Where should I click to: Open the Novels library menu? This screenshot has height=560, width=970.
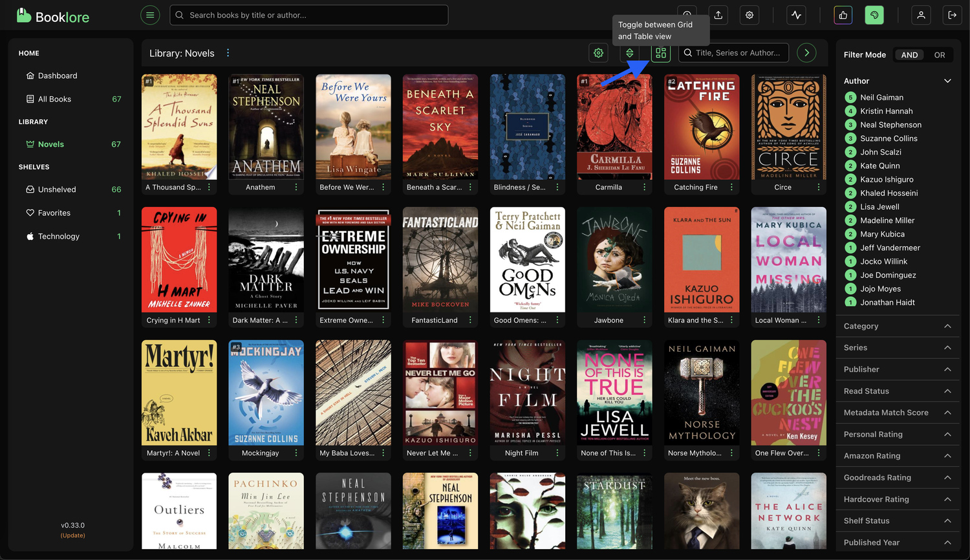228,52
